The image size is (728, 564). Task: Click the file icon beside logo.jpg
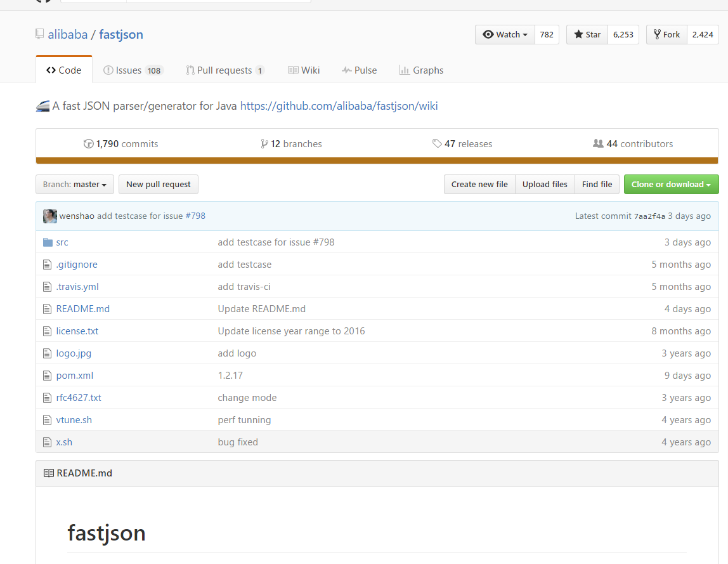[x=47, y=353]
